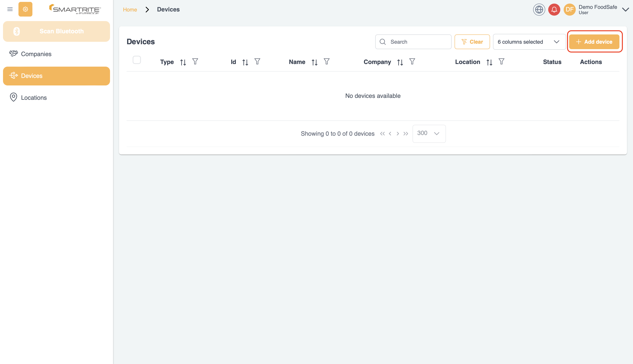Open the orange settings gear icon

[x=25, y=9]
